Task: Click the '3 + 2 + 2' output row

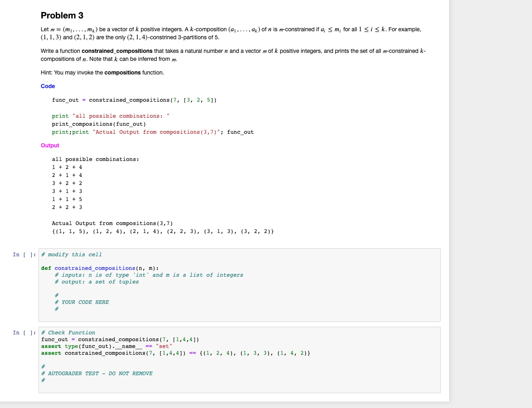Action: tap(67, 183)
